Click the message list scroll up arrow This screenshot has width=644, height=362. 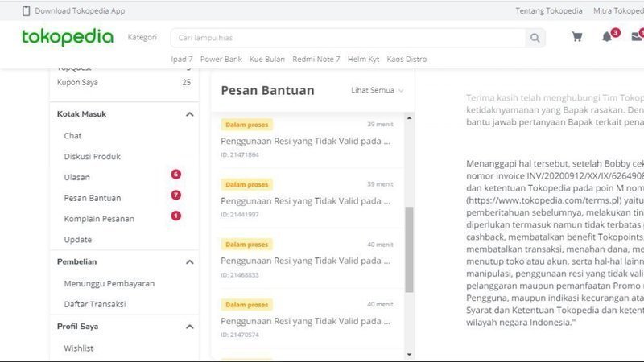tap(409, 118)
